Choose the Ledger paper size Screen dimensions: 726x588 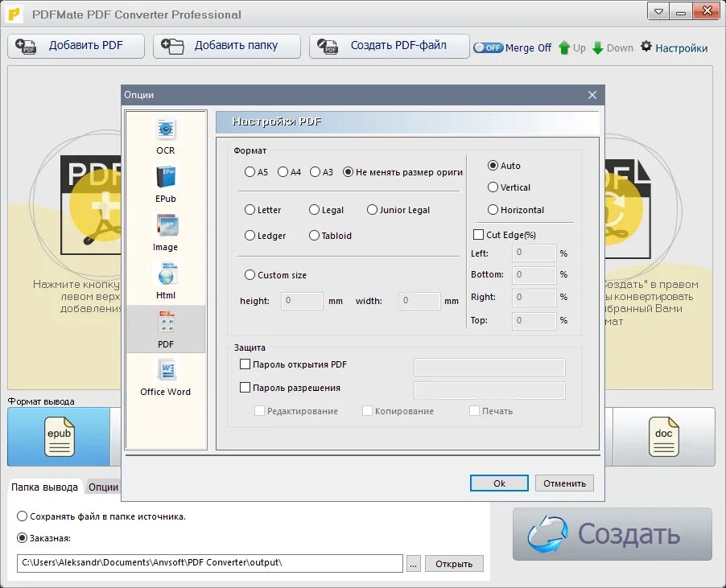click(x=250, y=236)
